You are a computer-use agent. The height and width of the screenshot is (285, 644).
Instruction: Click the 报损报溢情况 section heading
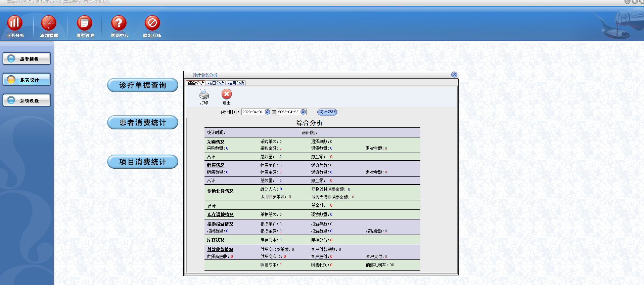pyautogui.click(x=220, y=224)
